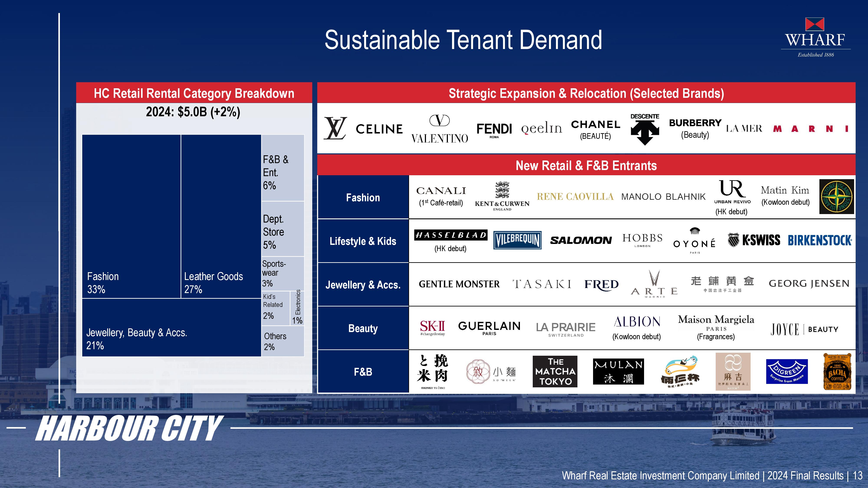868x488 pixels.
Task: Click the Digreen blue logo
Action: [x=787, y=372]
